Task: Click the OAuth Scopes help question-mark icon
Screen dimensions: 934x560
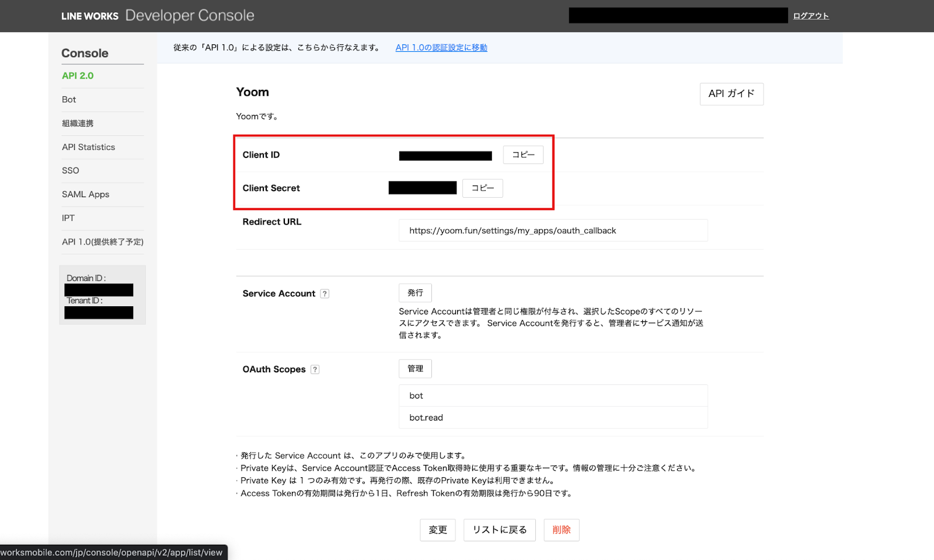Action: 315,370
